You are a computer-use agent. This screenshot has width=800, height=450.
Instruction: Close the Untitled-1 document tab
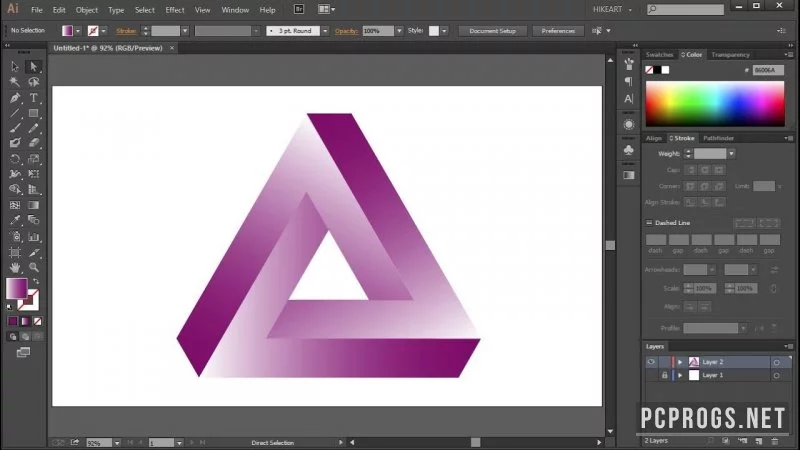click(172, 48)
